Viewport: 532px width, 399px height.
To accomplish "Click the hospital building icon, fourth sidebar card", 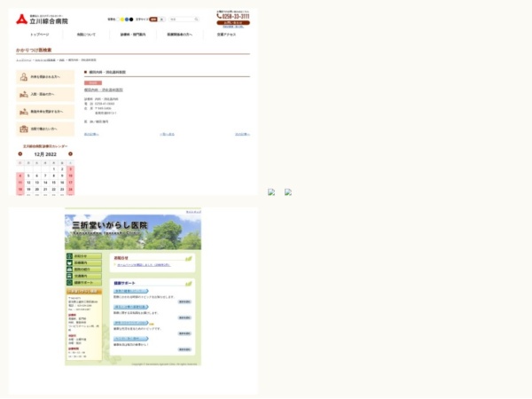I will [24, 129].
